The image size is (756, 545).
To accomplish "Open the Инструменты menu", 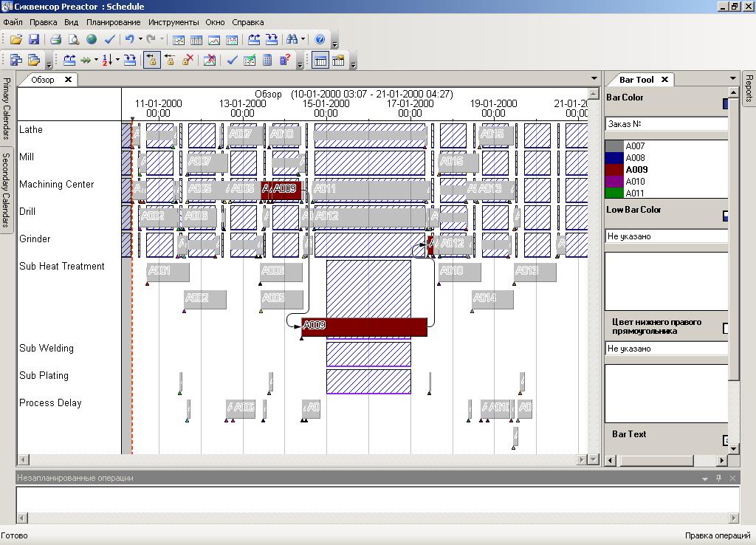I will [173, 22].
